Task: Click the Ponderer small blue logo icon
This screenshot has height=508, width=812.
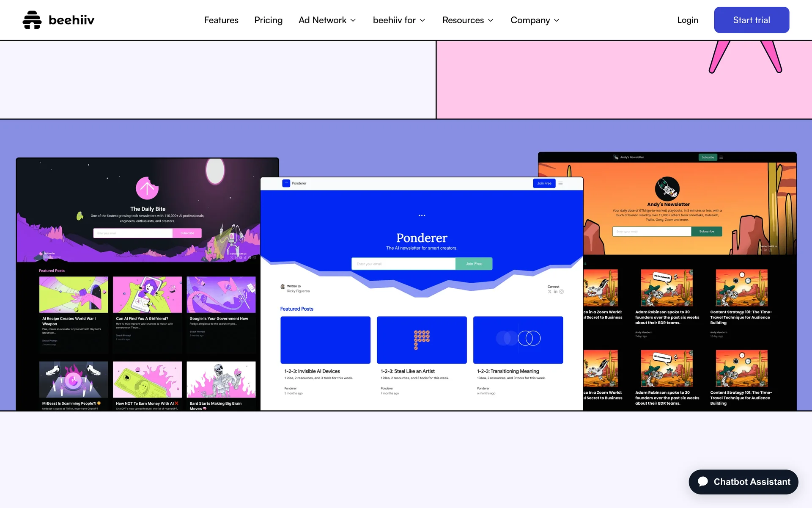Action: (286, 183)
